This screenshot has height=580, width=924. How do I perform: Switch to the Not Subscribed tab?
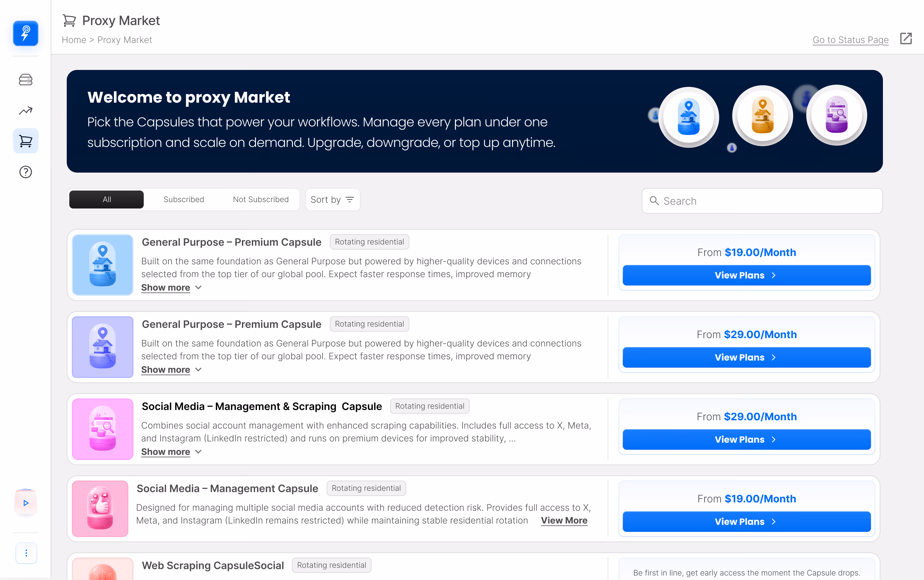[x=261, y=200]
